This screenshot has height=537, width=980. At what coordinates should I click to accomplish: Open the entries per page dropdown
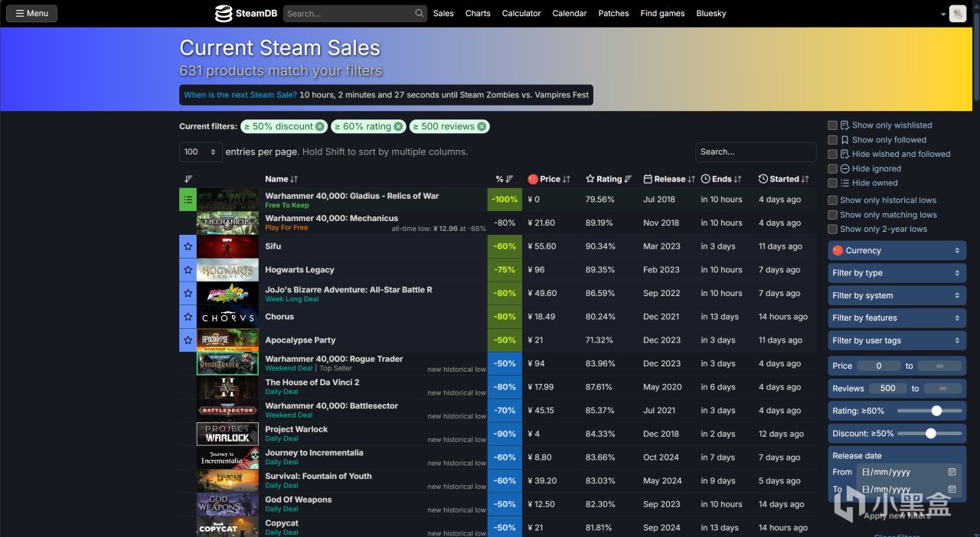[x=201, y=151]
